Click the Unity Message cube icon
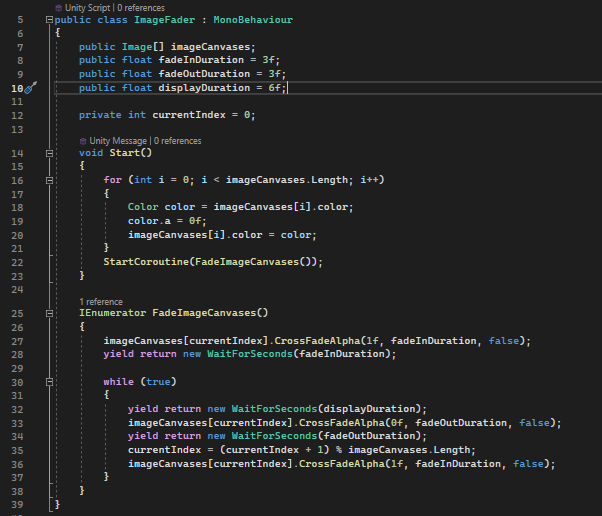The width and height of the screenshot is (602, 516). [83, 141]
